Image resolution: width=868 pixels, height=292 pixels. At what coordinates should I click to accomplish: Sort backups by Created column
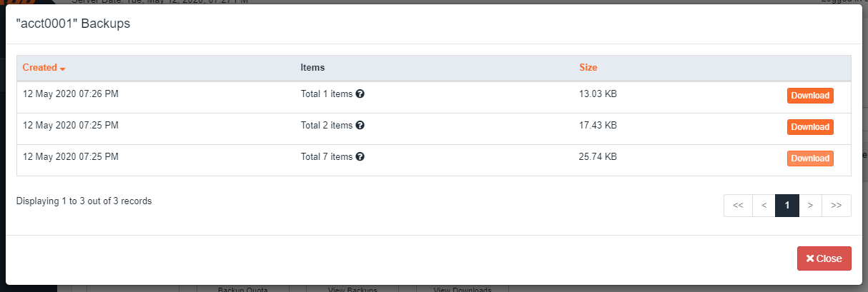(x=39, y=68)
